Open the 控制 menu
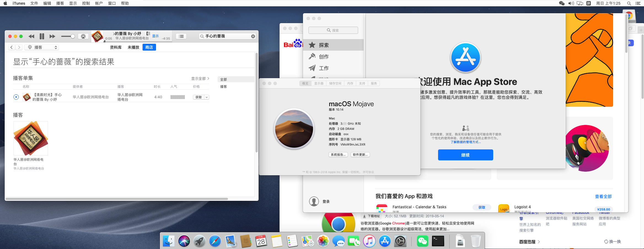 [86, 3]
